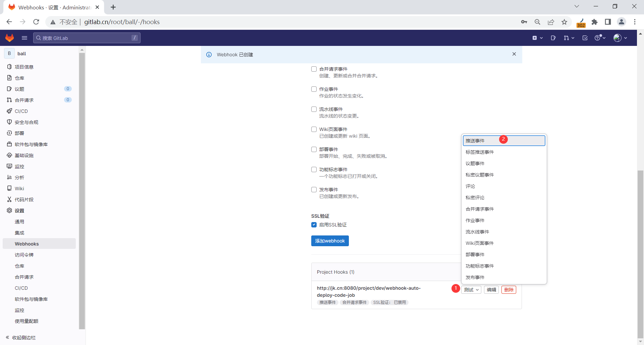Open the GitLab home logo

[10, 38]
